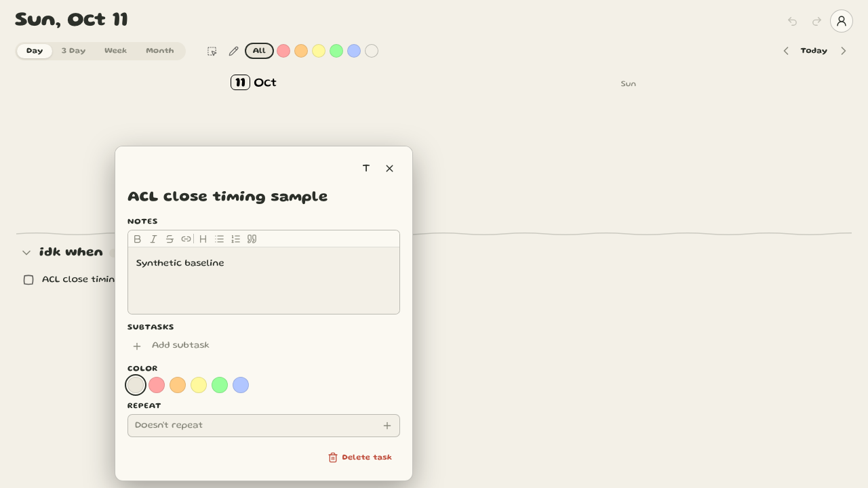Image resolution: width=868 pixels, height=488 pixels.
Task: Click the 11 Oct date header
Action: [254, 83]
